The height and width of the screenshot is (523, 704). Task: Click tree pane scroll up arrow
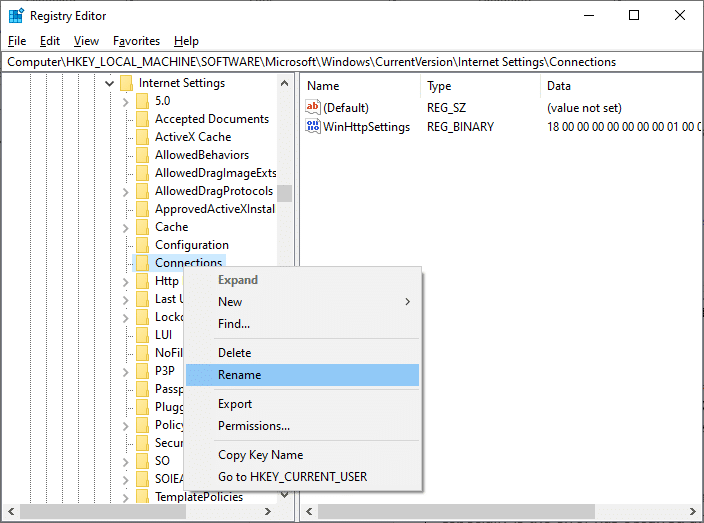[284, 83]
